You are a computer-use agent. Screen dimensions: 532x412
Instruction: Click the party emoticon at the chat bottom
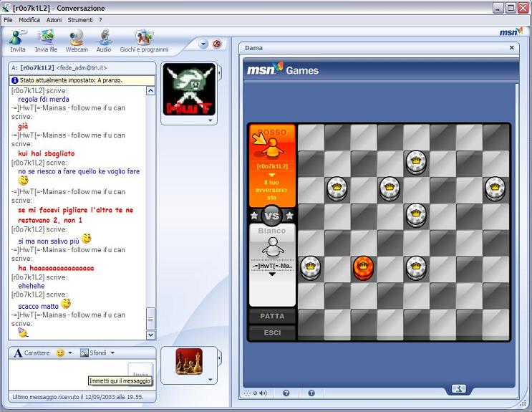tap(23, 332)
